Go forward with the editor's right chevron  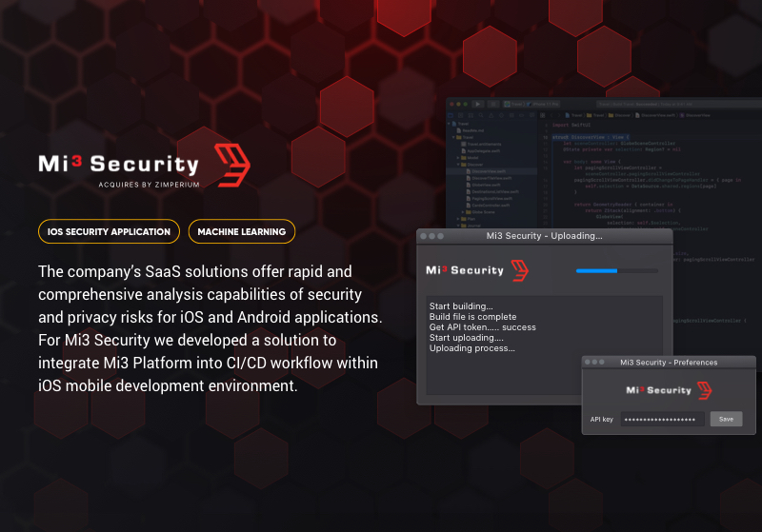pyautogui.click(x=559, y=115)
